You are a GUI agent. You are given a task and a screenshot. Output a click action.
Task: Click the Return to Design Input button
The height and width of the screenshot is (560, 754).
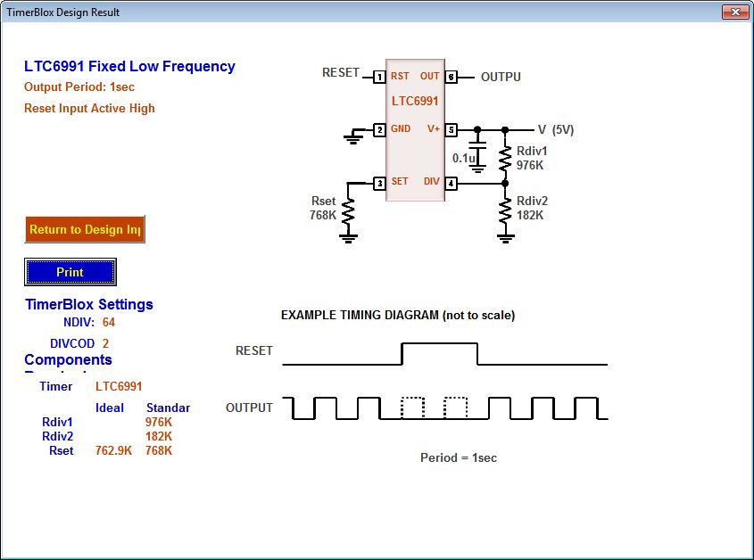[x=85, y=229]
